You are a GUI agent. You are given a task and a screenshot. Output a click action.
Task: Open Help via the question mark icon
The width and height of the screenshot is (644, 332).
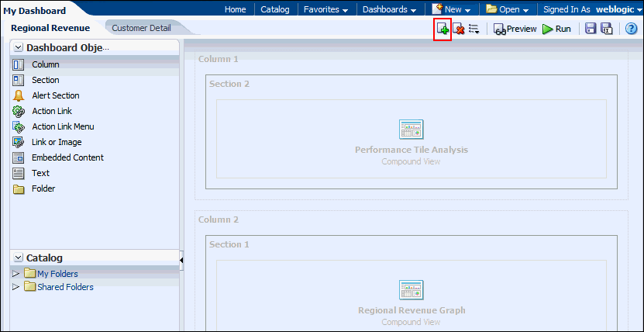click(631, 29)
